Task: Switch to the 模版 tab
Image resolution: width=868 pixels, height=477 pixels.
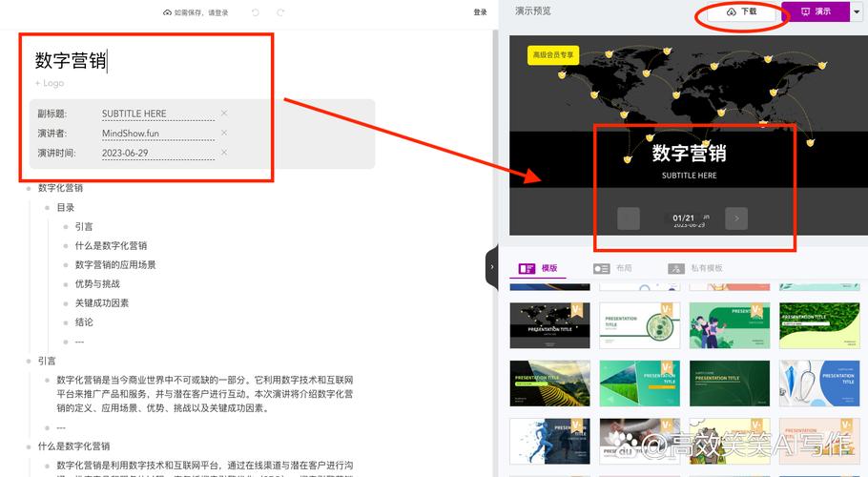Action: click(538, 268)
